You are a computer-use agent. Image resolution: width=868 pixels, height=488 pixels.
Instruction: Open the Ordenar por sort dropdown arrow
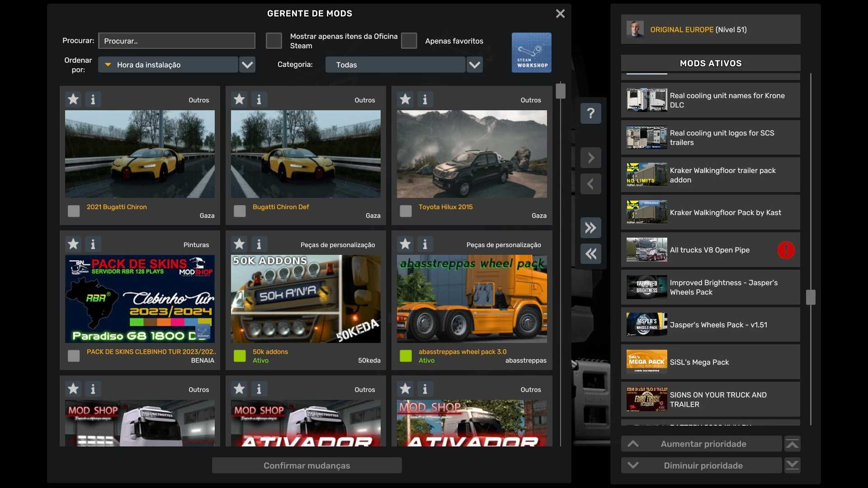pos(247,65)
